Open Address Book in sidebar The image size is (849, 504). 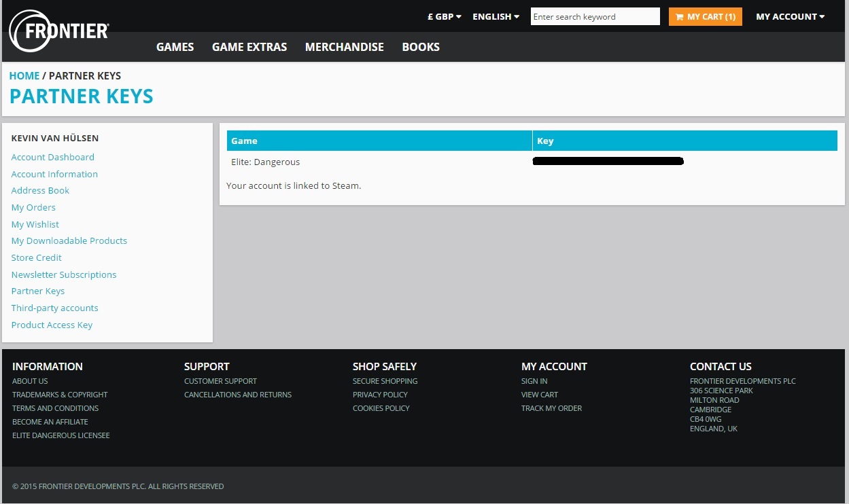click(40, 190)
